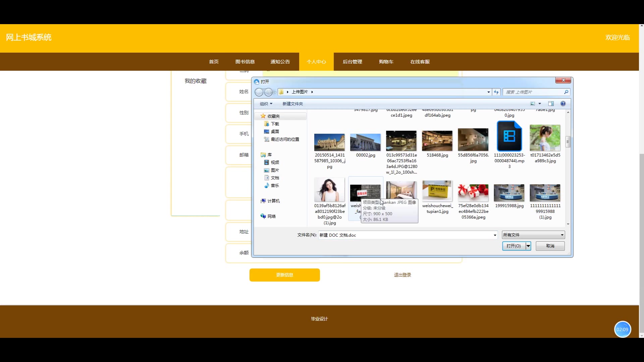Expand the file name history dropdown

tap(495, 235)
